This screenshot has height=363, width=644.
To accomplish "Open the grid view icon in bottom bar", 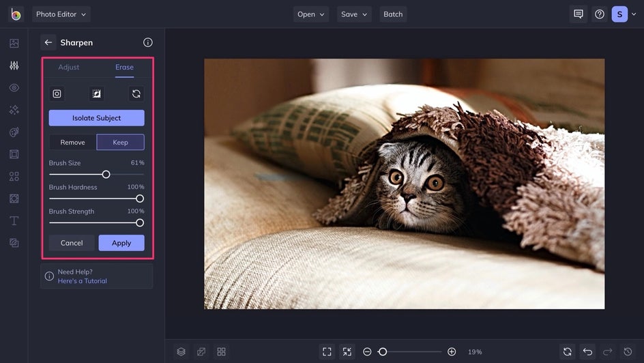I will [x=221, y=352].
